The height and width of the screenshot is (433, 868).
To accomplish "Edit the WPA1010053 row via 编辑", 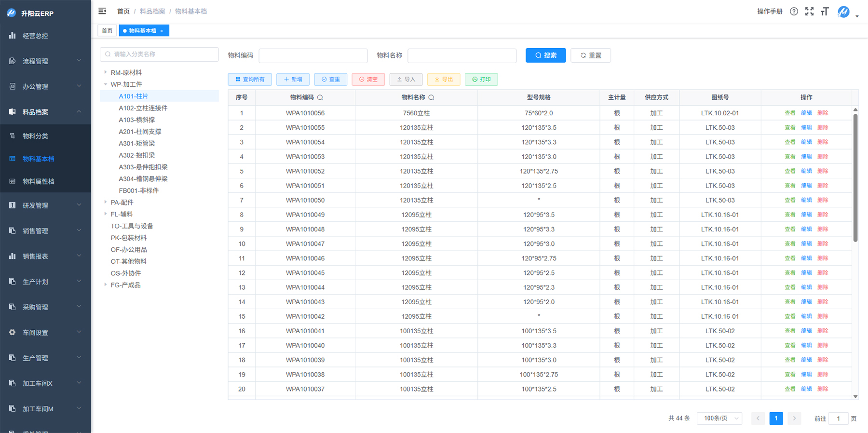I will (x=806, y=157).
